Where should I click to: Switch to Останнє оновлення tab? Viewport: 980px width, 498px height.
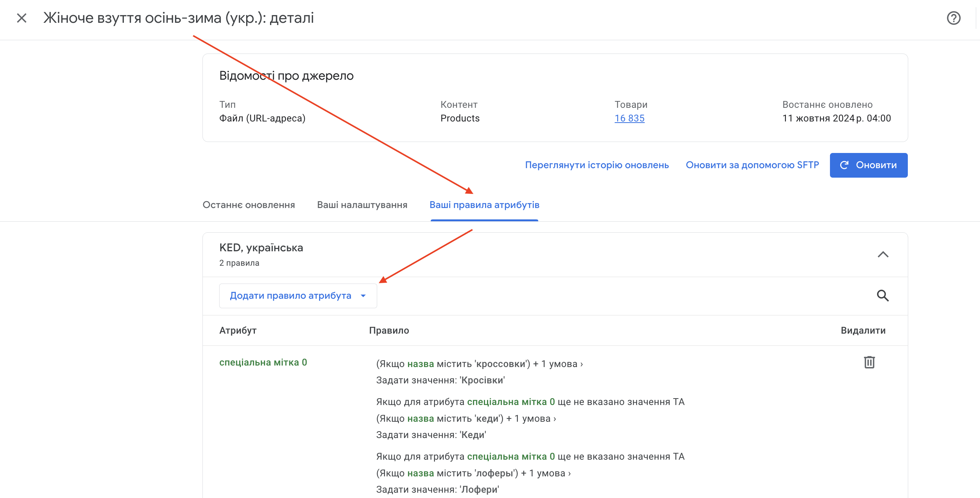tap(248, 205)
